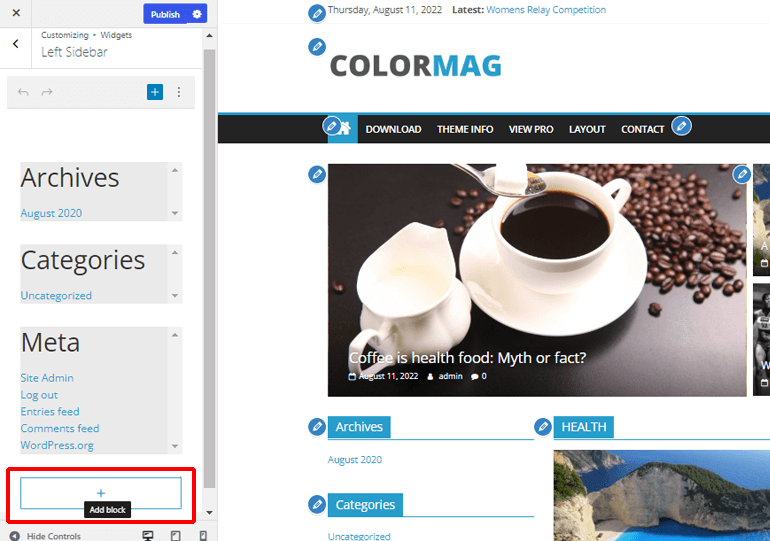Switch to mobile preview mode

tap(202, 535)
